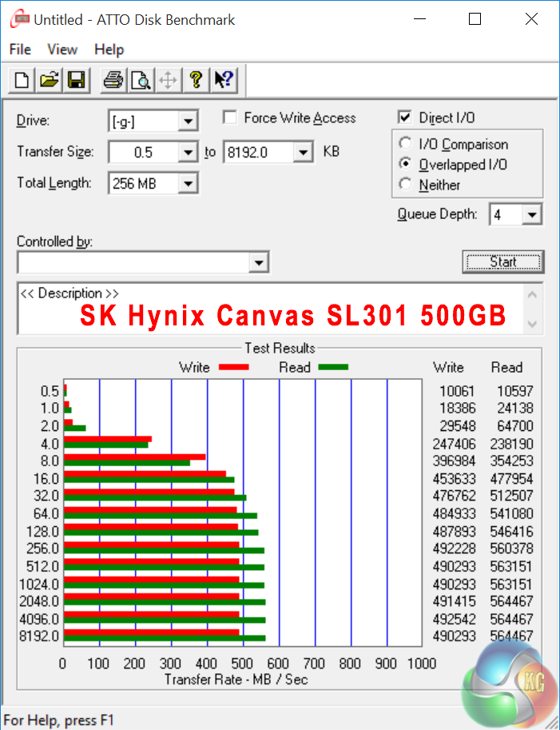This screenshot has width=560, height=730.
Task: Click the red write bar for 8.0
Action: (135, 457)
